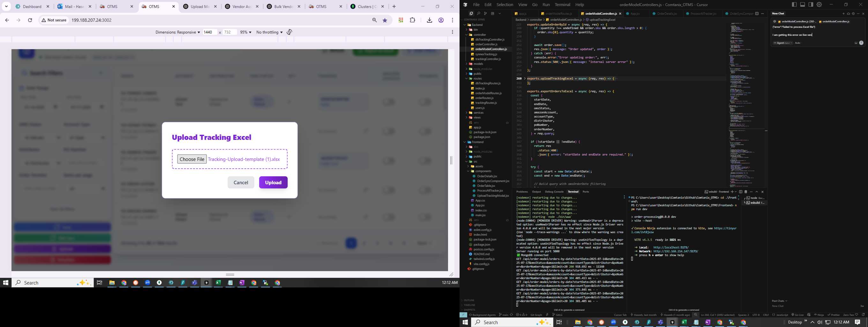The image size is (868, 327).
Task: Click Choose File in upload dialog
Action: pyautogui.click(x=192, y=159)
